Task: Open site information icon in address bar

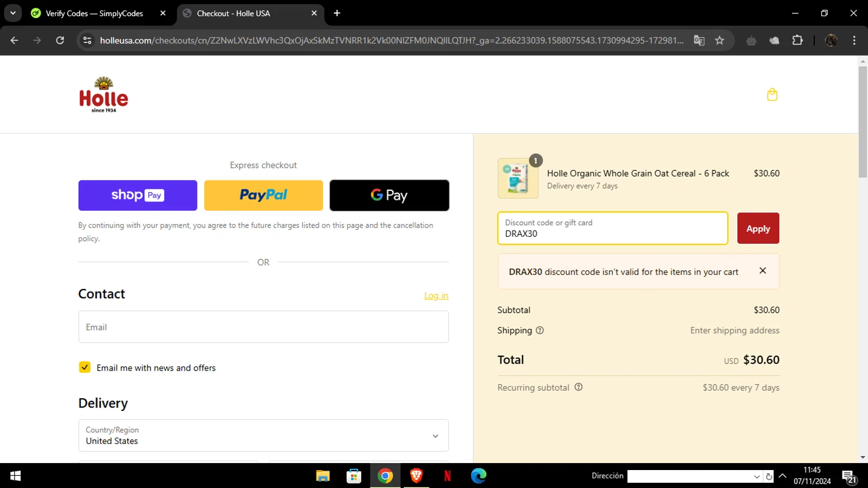Action: (x=87, y=41)
